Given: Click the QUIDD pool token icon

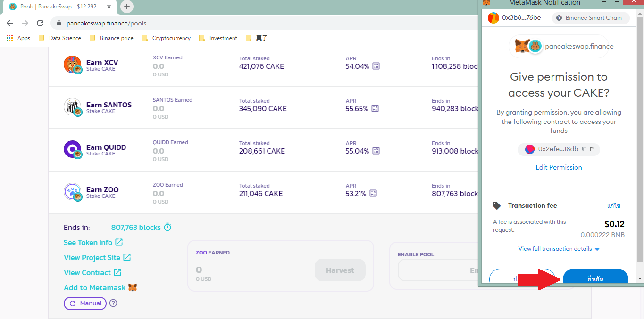Looking at the screenshot, I should tap(73, 150).
